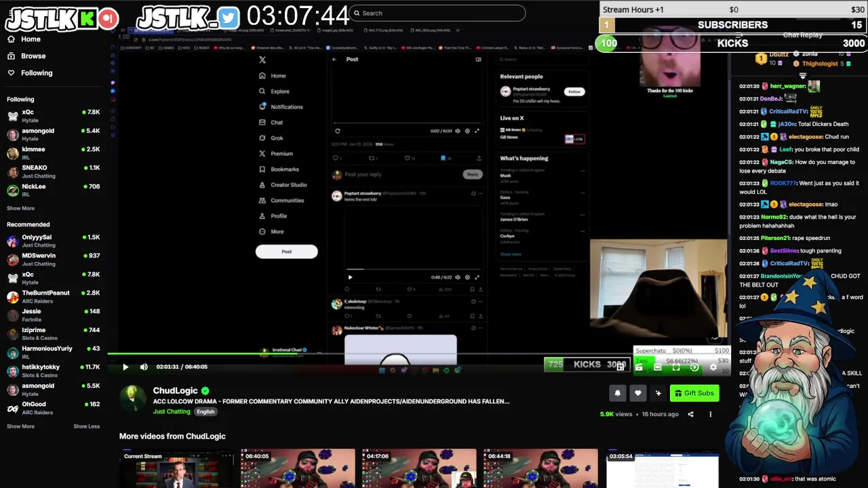Open video player settings gear
Screen dimensions: 868x488
pyautogui.click(x=713, y=367)
